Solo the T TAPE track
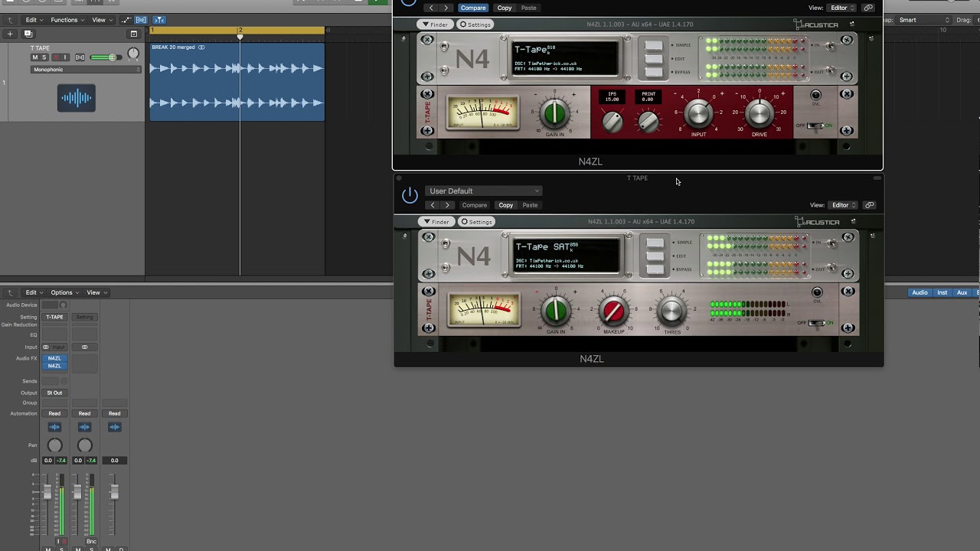Screen dimensions: 980x551 [x=44, y=57]
